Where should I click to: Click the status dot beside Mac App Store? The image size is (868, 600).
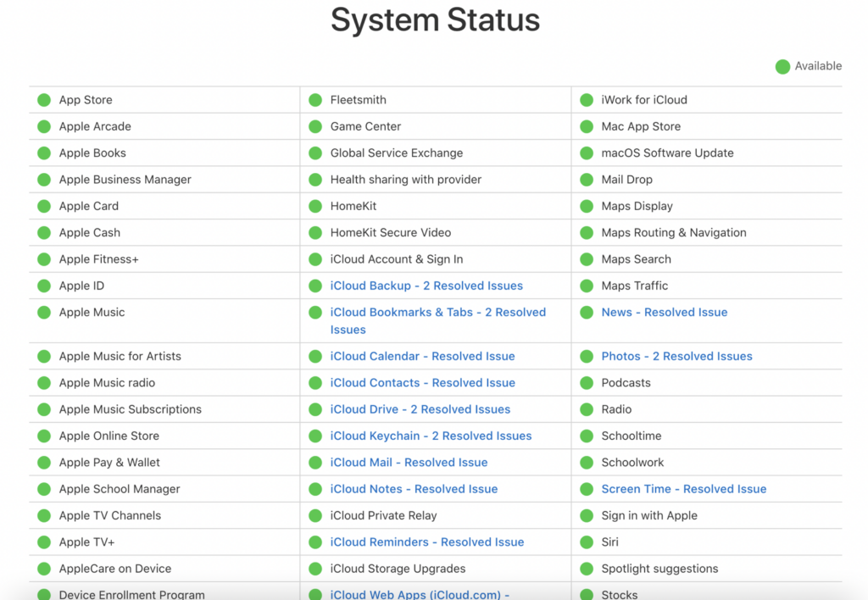(587, 127)
